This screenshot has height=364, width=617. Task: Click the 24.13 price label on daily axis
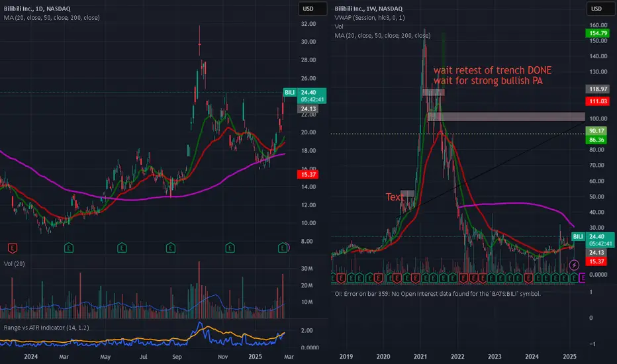308,109
